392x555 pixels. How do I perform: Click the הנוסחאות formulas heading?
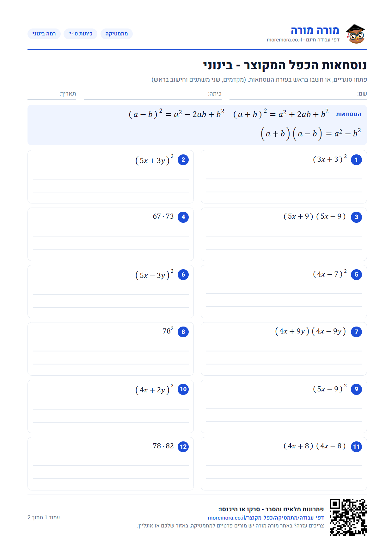(348, 114)
